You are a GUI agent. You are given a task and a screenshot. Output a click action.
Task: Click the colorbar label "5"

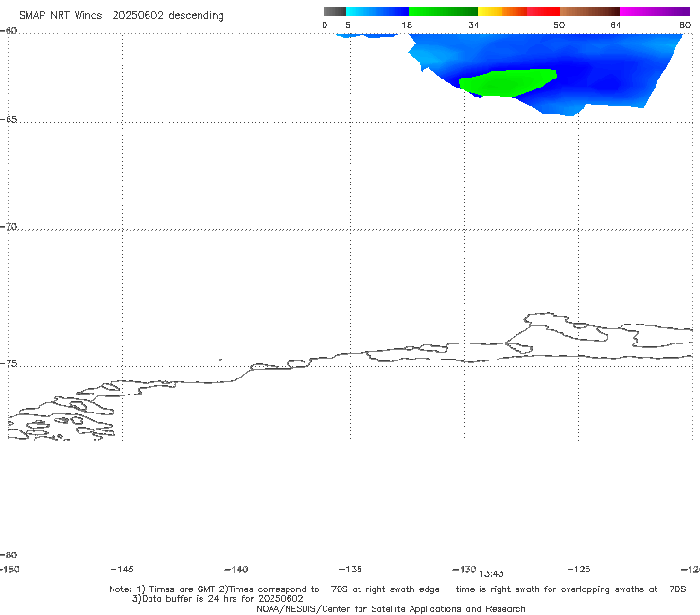(x=348, y=26)
